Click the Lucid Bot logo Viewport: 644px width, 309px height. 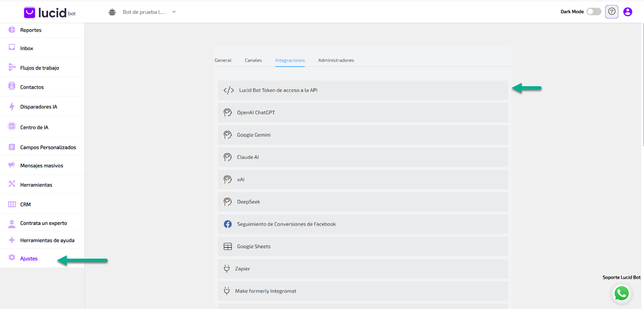50,12
